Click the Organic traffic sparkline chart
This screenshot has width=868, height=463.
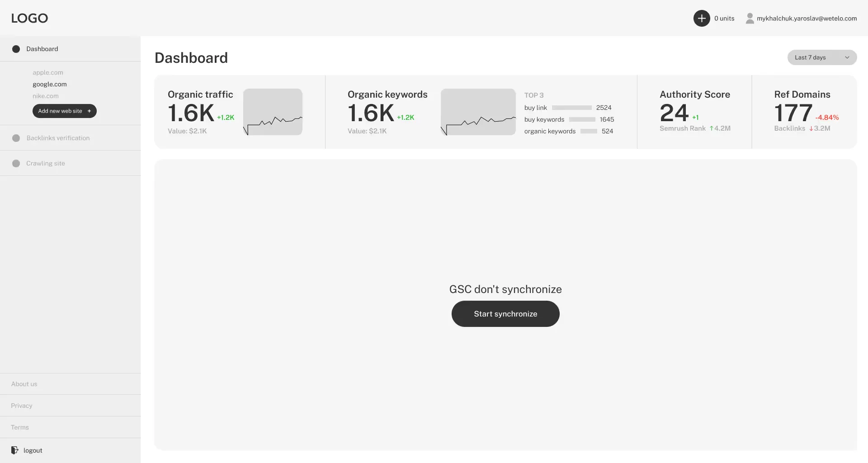click(272, 112)
